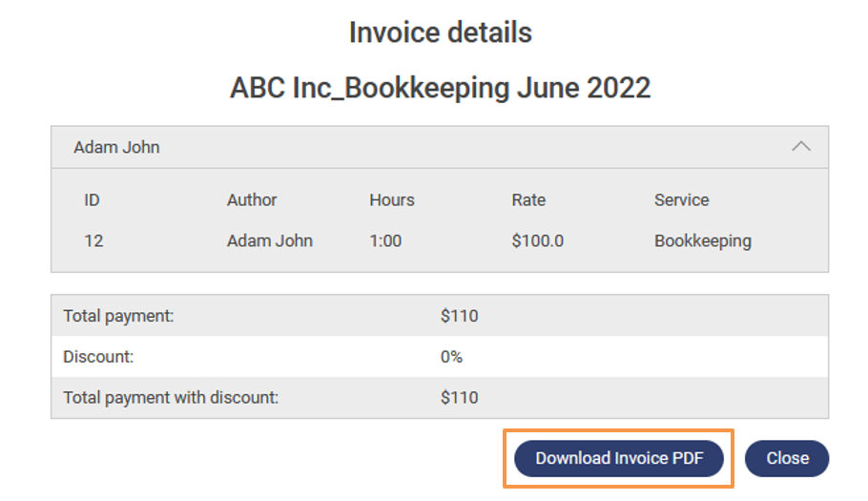Click the author Adam John cell
Image resolution: width=868 pixels, height=501 pixels.
(269, 240)
